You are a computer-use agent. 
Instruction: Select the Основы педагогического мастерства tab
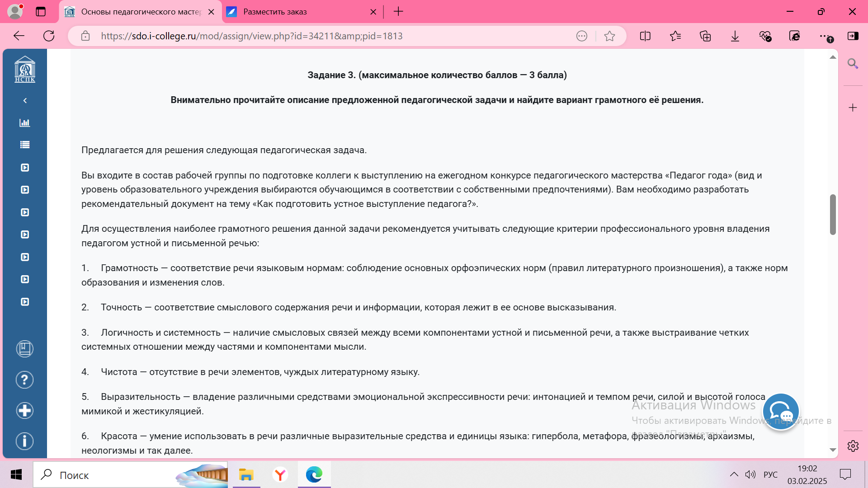[140, 12]
